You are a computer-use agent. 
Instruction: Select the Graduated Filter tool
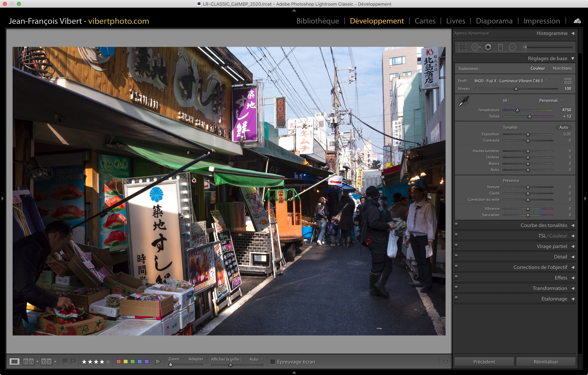(x=500, y=47)
